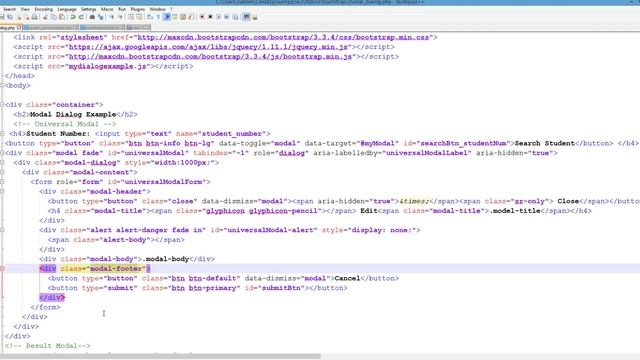
Task: Play back the recorded macro
Action: [218, 17]
